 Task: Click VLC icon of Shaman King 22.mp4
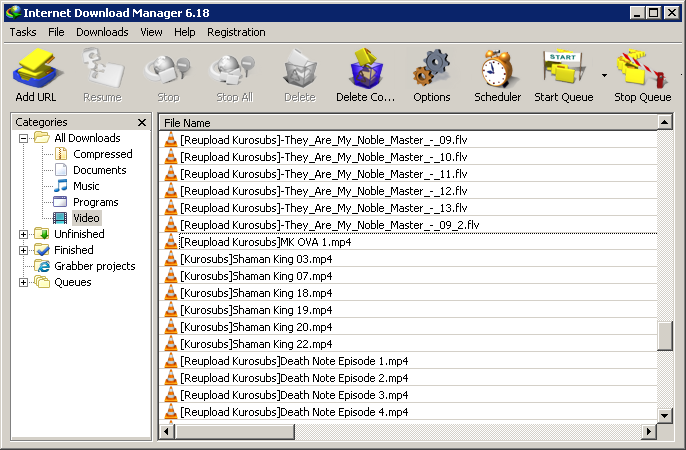pyautogui.click(x=171, y=344)
